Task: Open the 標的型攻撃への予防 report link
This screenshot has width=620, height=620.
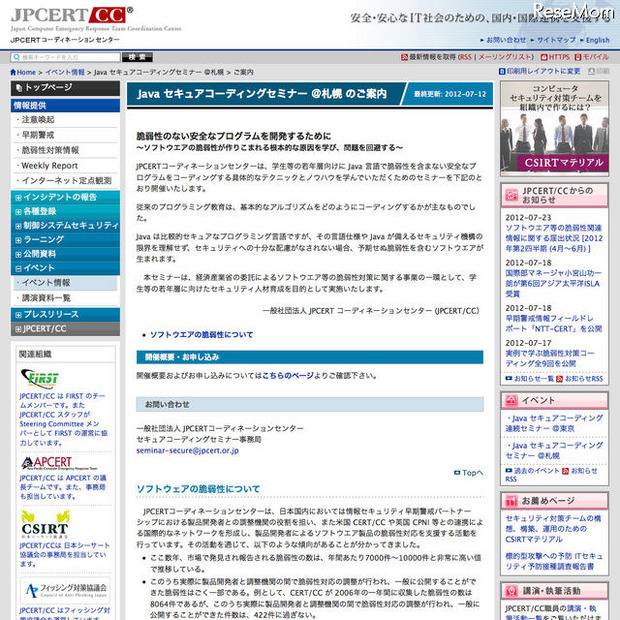Action: coord(554,561)
